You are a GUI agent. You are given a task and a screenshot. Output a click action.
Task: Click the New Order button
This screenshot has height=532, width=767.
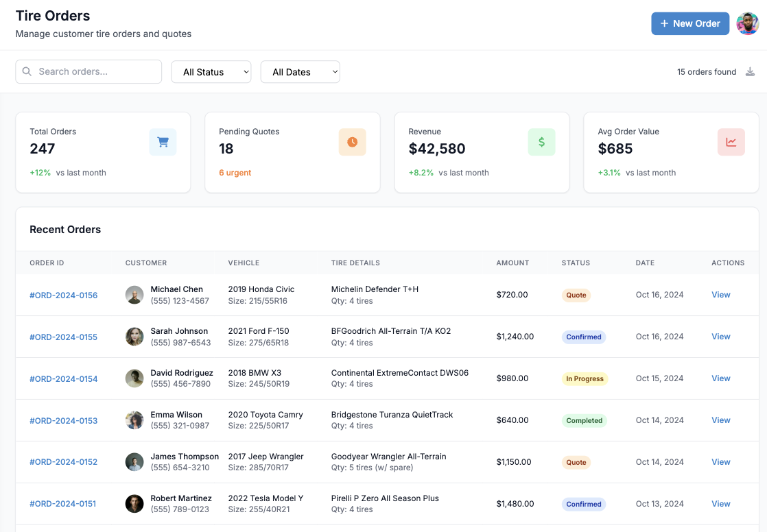pyautogui.click(x=690, y=23)
